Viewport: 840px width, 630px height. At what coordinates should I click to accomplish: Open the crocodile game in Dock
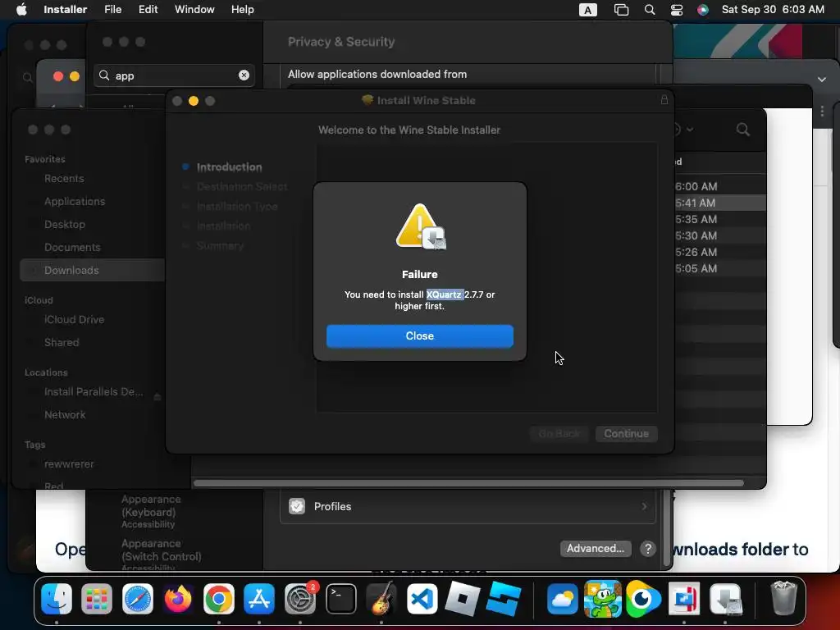click(x=603, y=598)
